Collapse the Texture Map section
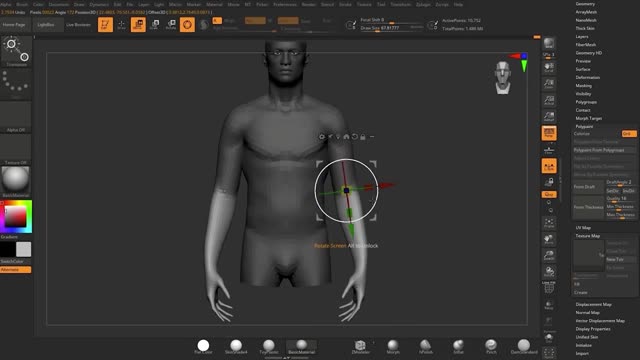640x360 pixels. coord(588,236)
